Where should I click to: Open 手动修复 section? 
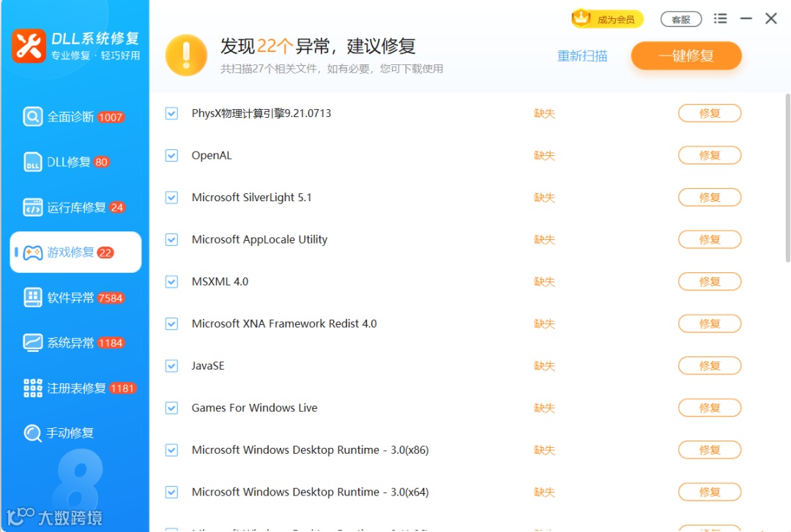point(75,432)
